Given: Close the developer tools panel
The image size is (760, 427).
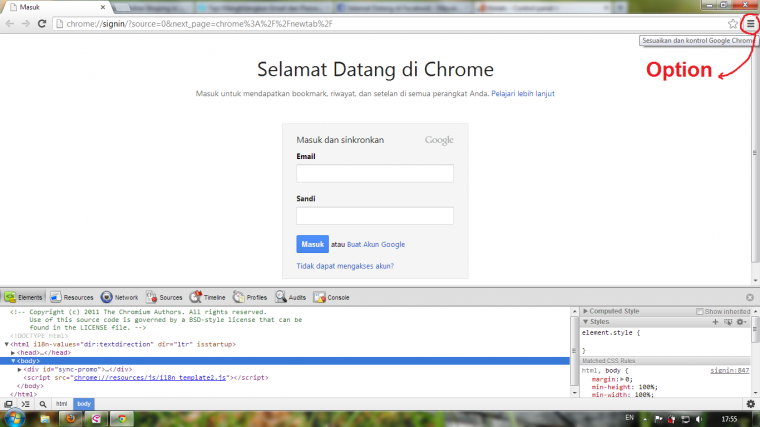Looking at the screenshot, I should coord(750,297).
